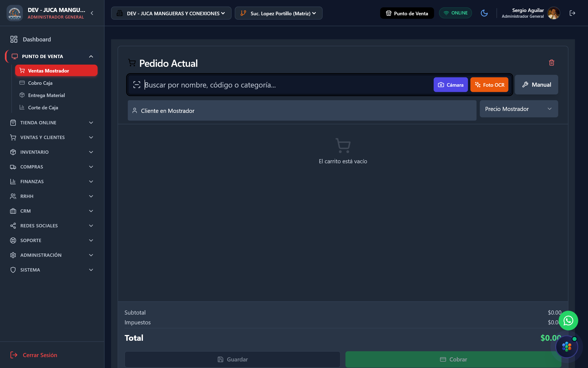Screen dimensions: 588x368
Task: Click the Impuestos label
Action: point(137,322)
